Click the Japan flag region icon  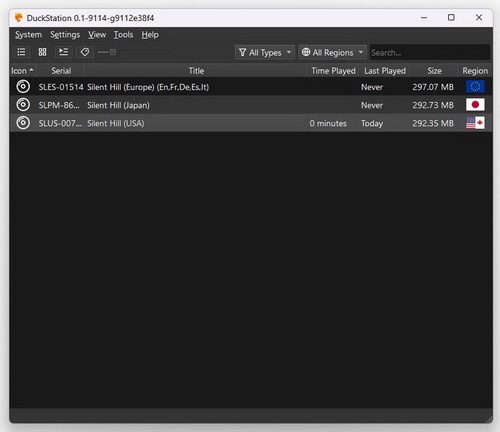(475, 105)
